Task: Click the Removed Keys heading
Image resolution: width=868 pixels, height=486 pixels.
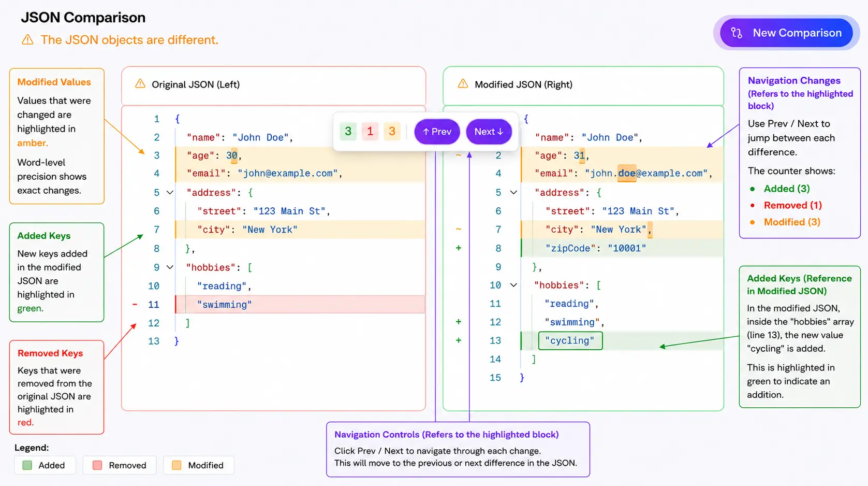Action: [50, 353]
